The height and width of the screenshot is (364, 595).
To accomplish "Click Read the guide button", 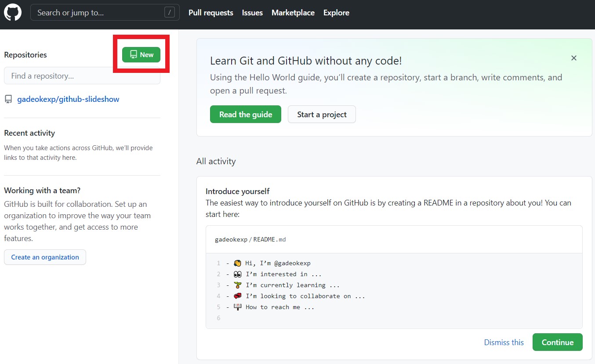I will (245, 114).
